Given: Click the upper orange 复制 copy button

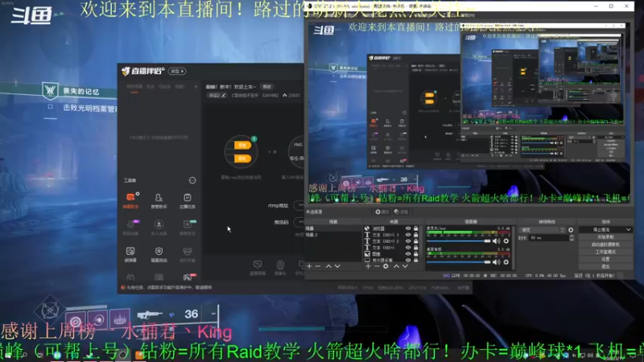Looking at the screenshot, I should click(242, 146).
